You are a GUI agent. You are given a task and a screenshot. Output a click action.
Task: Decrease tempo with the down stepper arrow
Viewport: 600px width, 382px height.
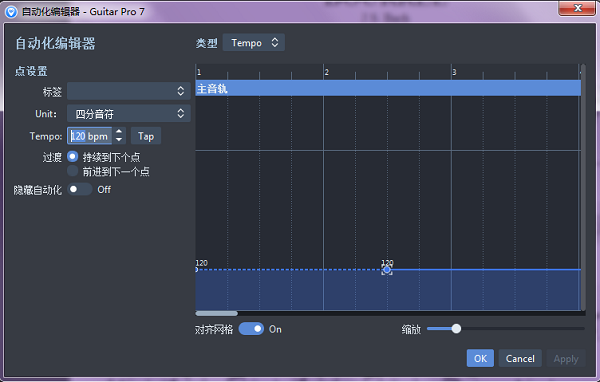[x=119, y=140]
